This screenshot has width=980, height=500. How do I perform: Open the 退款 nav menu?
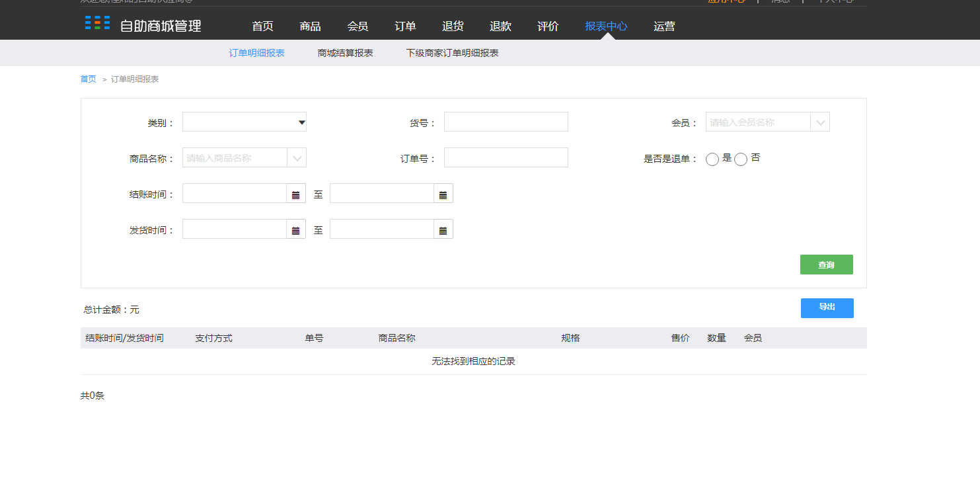(x=500, y=26)
